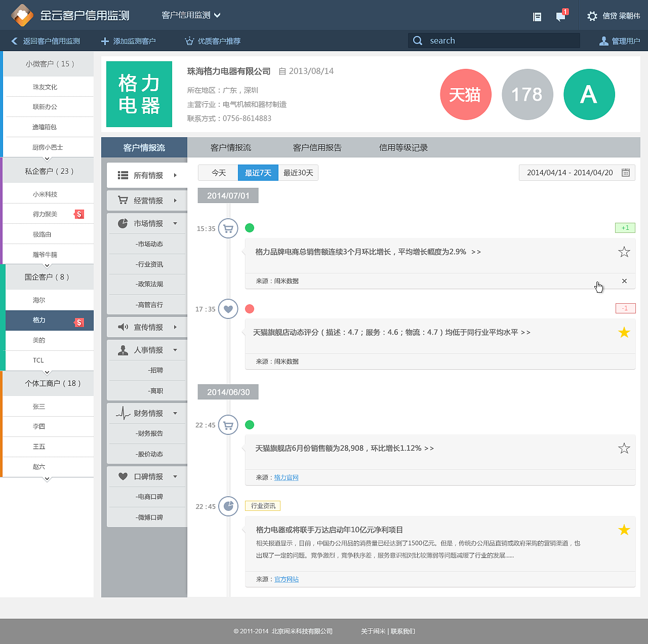Click the search magnifier icon
Viewport: 648px width, 644px height.
[418, 41]
